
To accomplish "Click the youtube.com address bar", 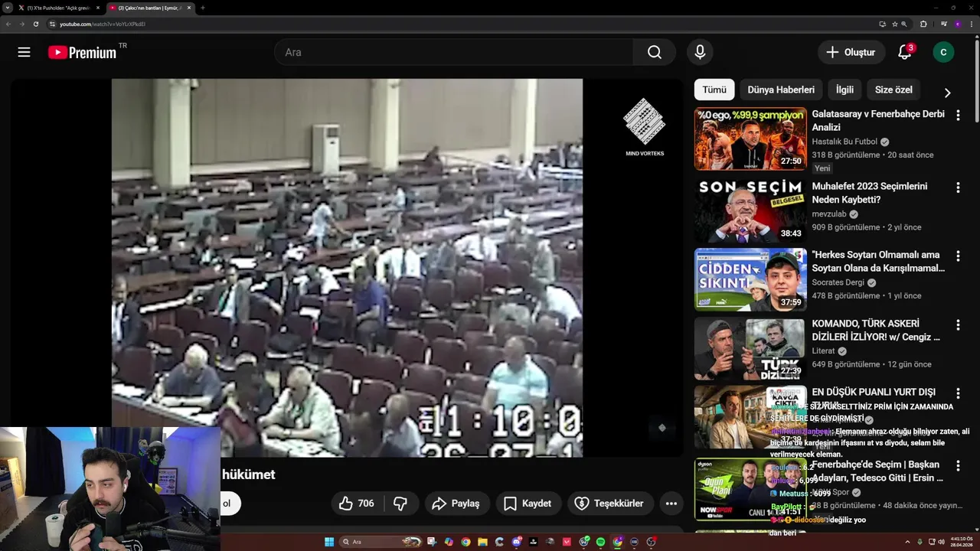I will 459,24.
